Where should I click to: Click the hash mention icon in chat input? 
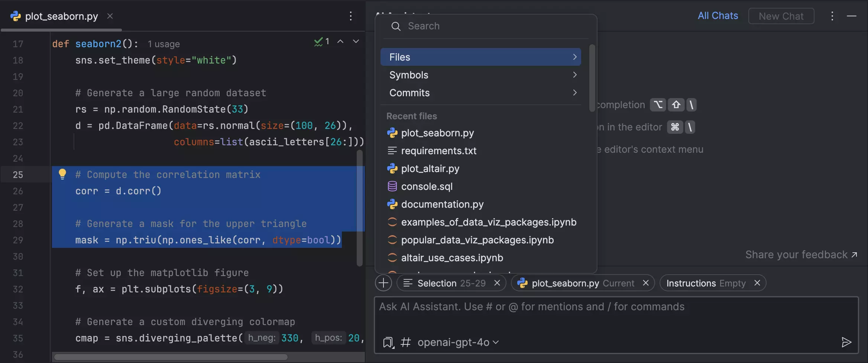[x=405, y=342]
